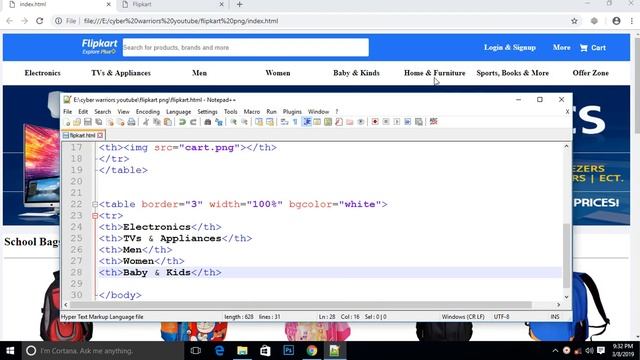Open the More dropdown on Flipkart header

tap(562, 47)
